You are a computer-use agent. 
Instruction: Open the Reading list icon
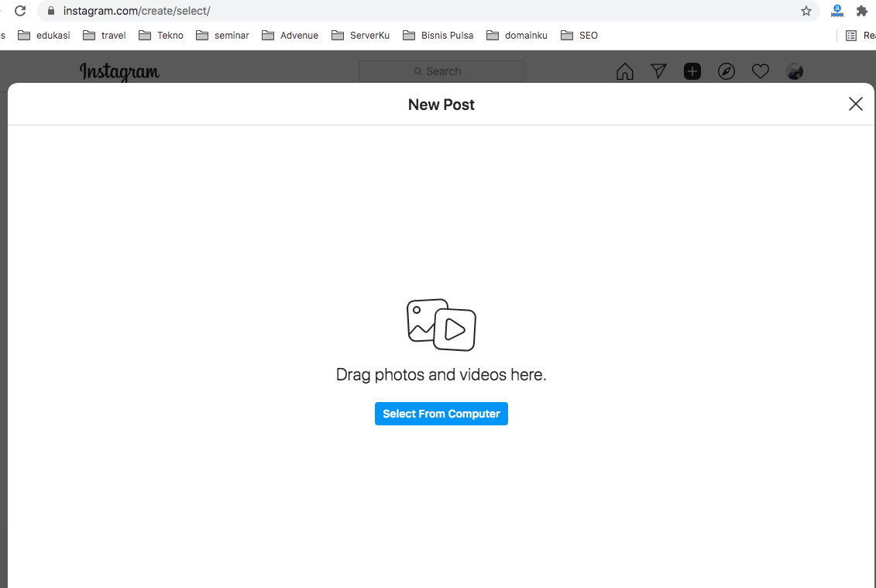coord(851,36)
